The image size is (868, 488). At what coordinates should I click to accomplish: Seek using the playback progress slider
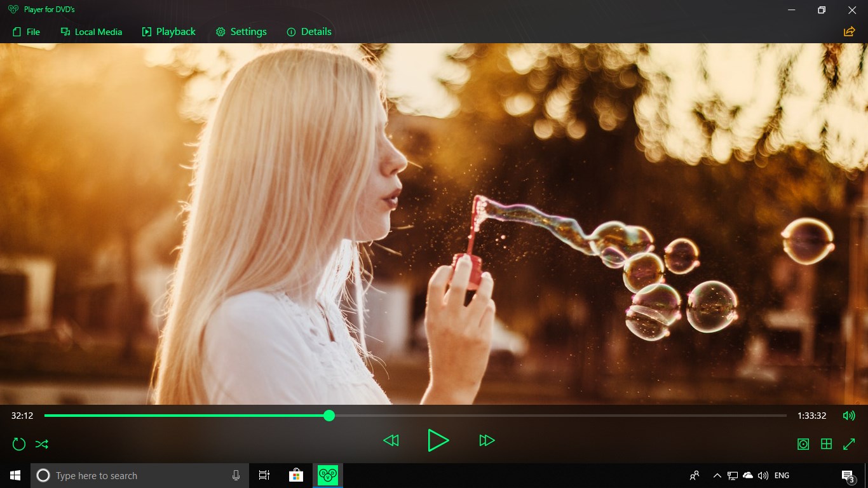(329, 416)
